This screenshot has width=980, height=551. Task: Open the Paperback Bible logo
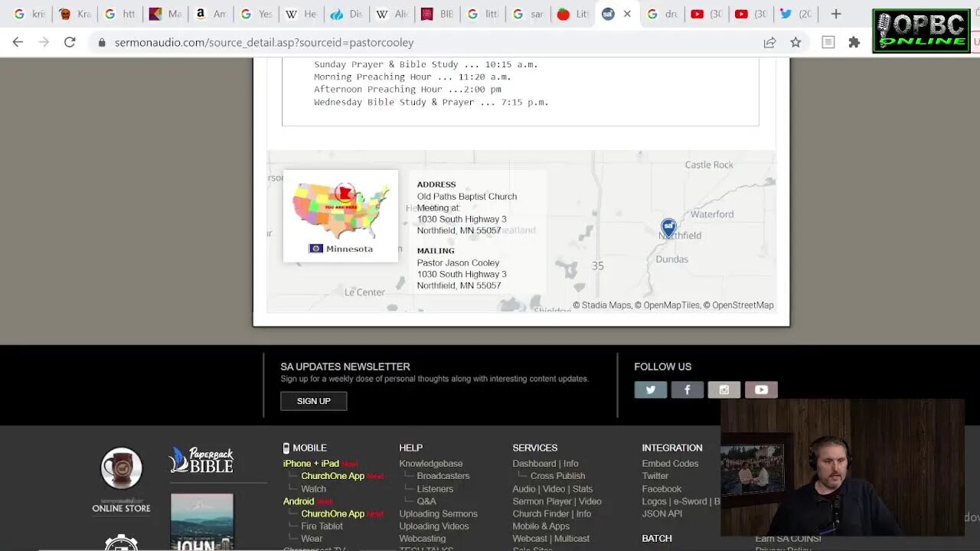201,460
